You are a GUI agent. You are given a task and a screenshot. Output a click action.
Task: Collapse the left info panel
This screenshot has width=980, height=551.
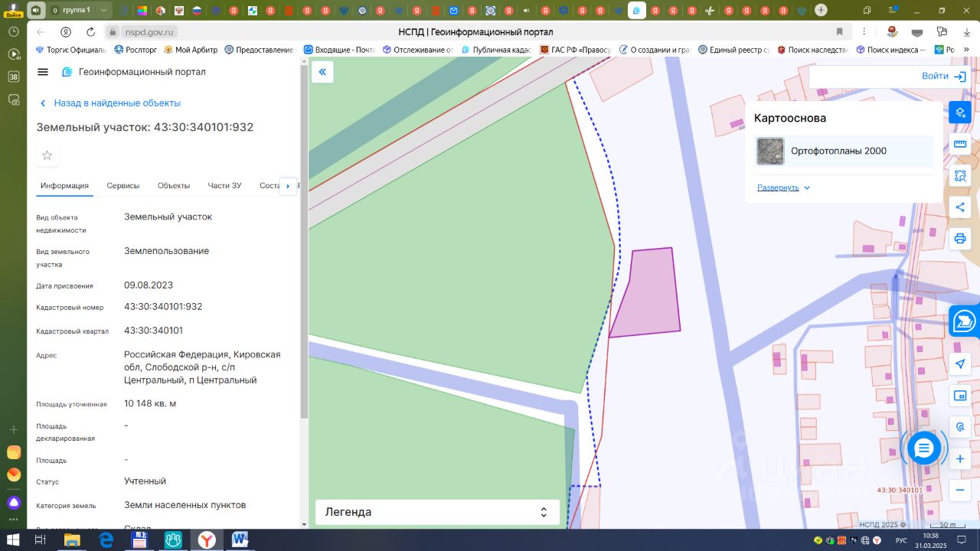click(x=322, y=72)
